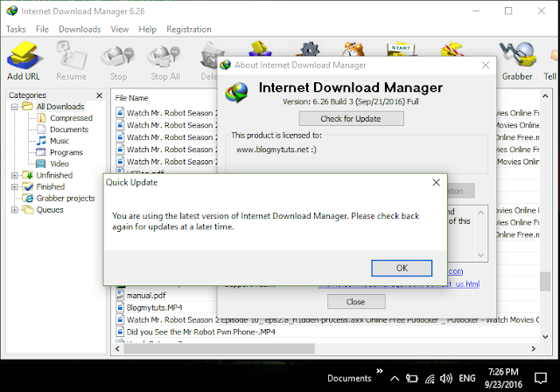560x392 pixels.
Task: Click the Wi-Fi network tray icon
Action: click(x=430, y=378)
